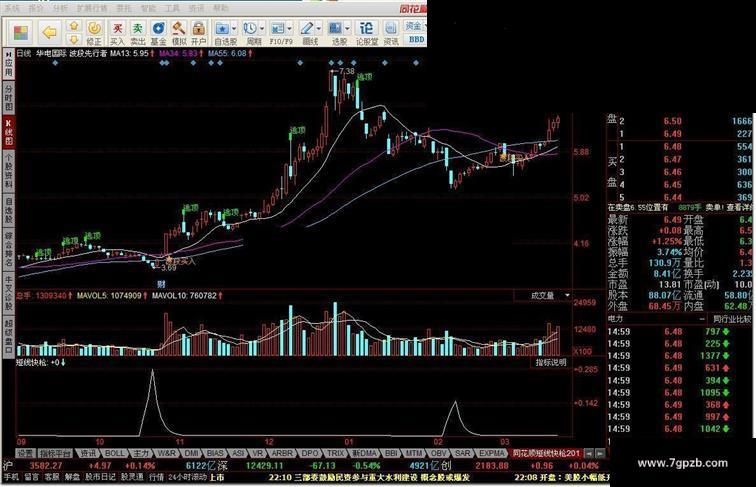Click the 查看详情 link in order panel
This screenshot has height=487, width=756.
click(739, 207)
